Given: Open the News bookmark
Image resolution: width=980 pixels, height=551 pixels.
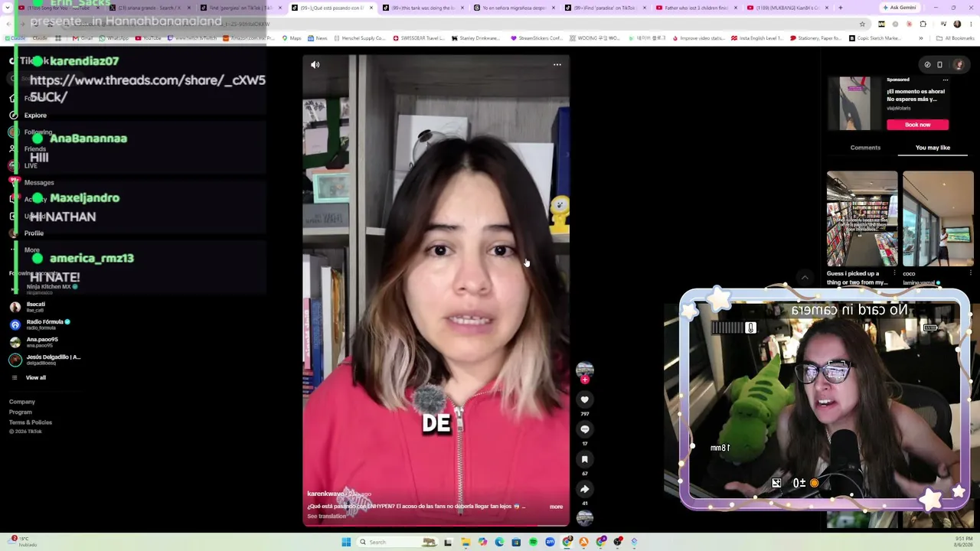Looking at the screenshot, I should (x=317, y=38).
